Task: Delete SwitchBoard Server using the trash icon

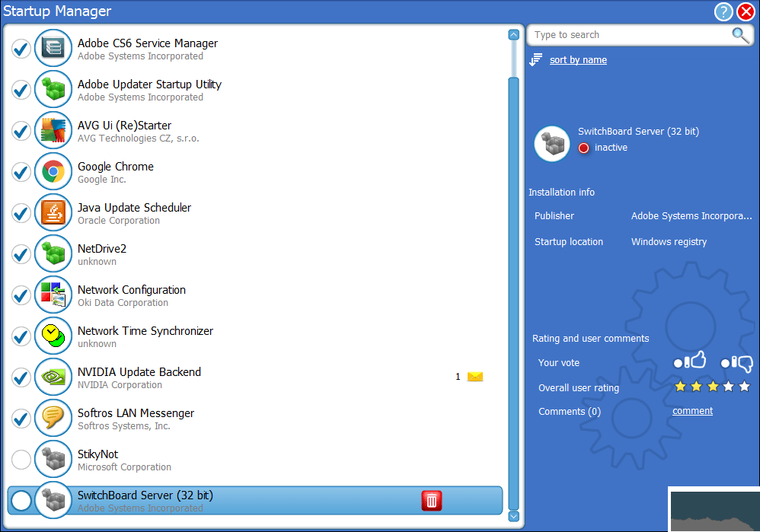Action: 431,501
